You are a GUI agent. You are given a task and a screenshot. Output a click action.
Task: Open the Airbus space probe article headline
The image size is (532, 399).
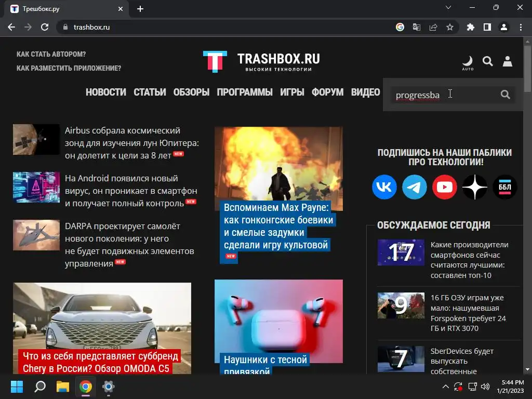point(131,143)
